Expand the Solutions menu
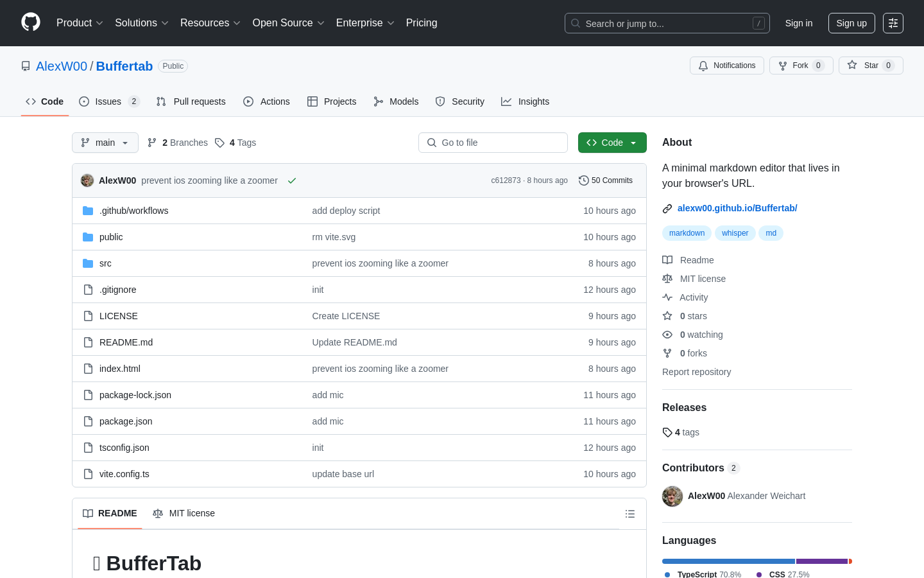Image resolution: width=924 pixels, height=578 pixels. coord(142,23)
